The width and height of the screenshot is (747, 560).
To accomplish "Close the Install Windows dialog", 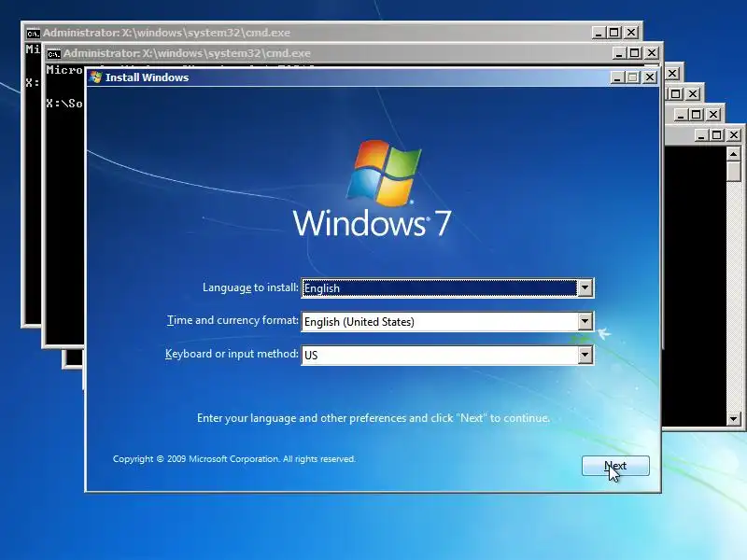I will click(649, 77).
